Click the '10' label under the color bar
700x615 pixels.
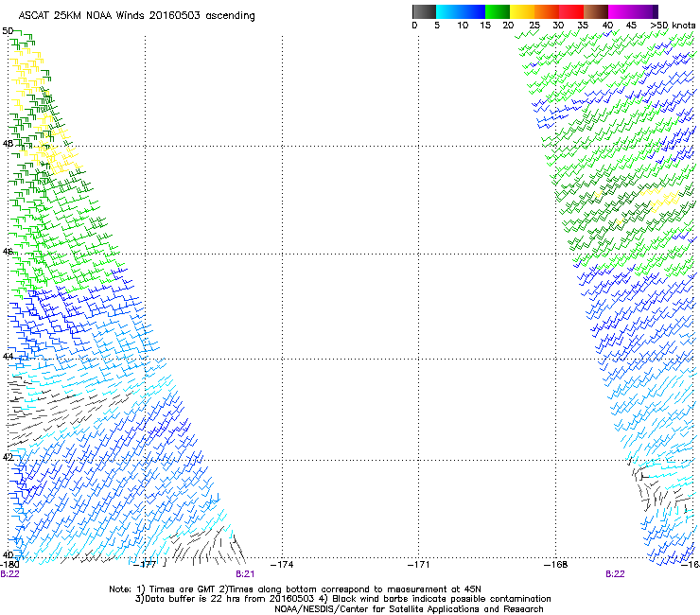tap(463, 26)
